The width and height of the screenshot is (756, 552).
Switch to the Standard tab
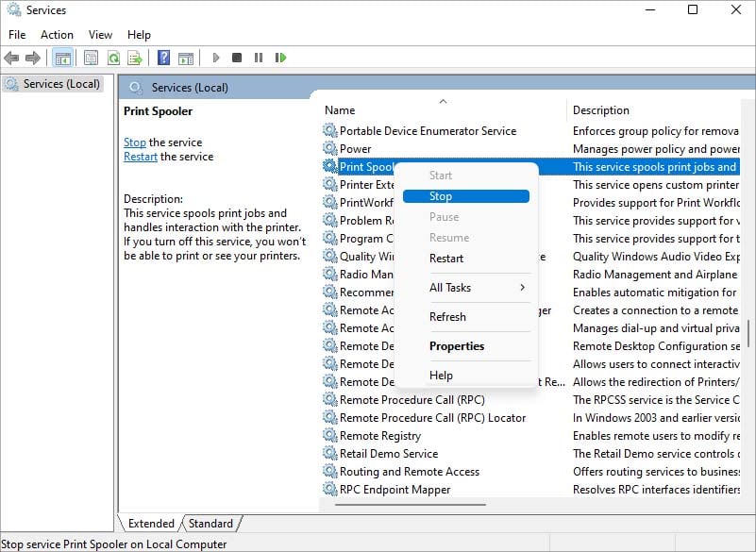pos(210,524)
